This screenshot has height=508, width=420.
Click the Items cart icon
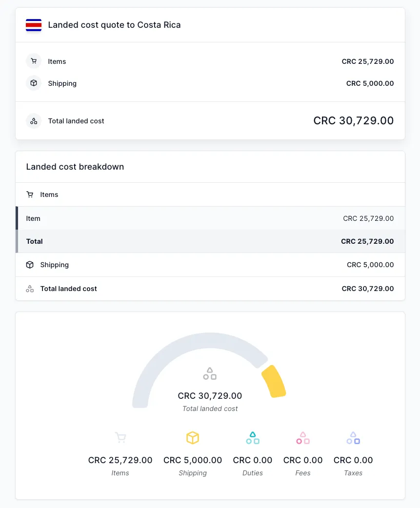coord(33,61)
